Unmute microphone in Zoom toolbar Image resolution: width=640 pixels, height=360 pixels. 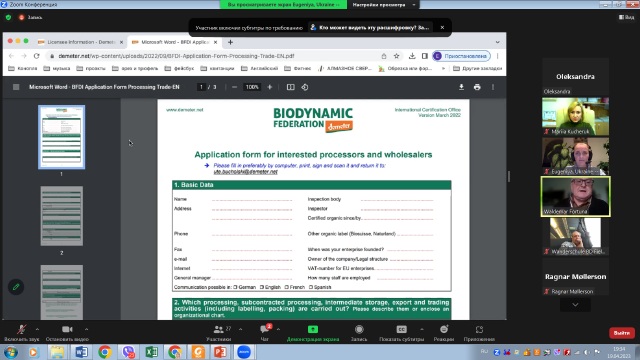point(21,329)
